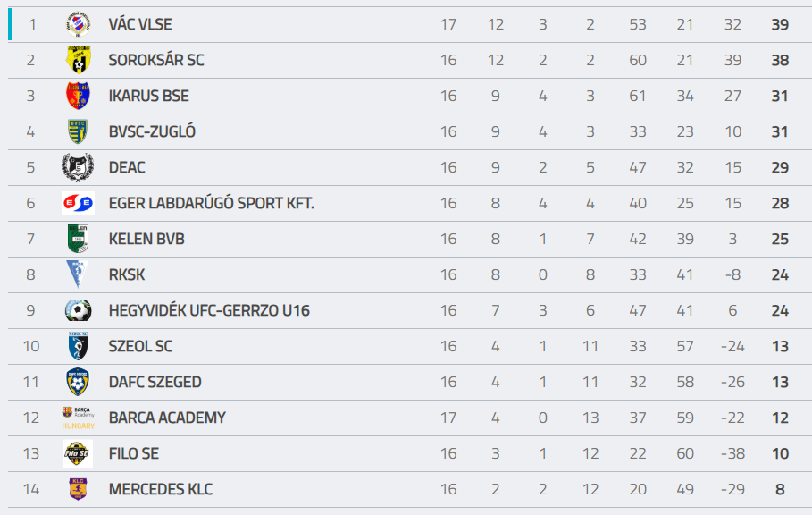Click the Mercedes KLC crest
This screenshot has height=515, width=812.
(78, 489)
